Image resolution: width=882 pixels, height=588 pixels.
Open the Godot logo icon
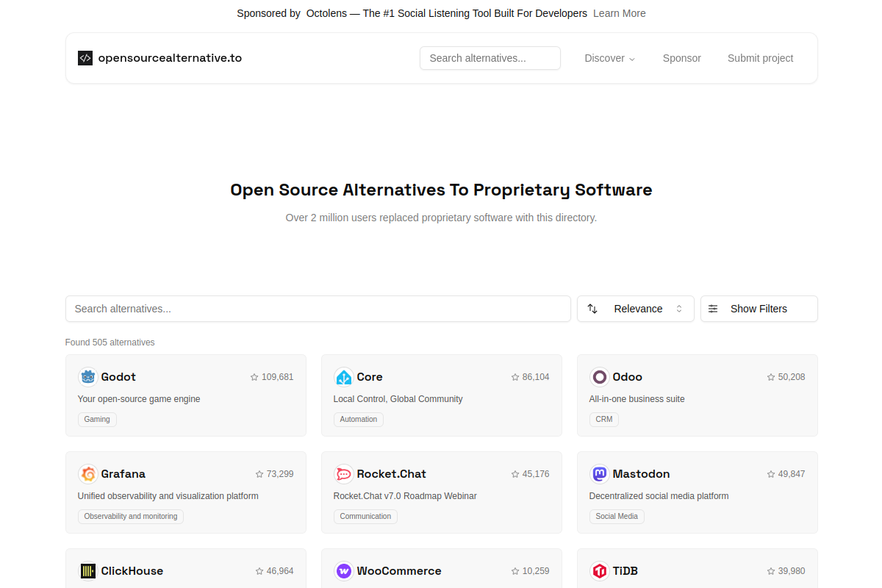pos(88,377)
